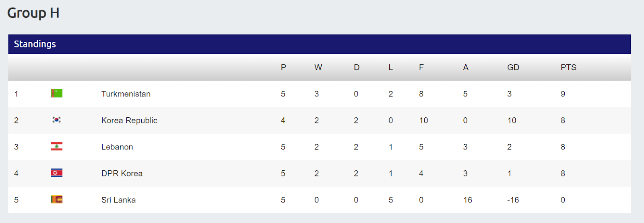Click the Turkmenistan flag icon

click(x=56, y=93)
